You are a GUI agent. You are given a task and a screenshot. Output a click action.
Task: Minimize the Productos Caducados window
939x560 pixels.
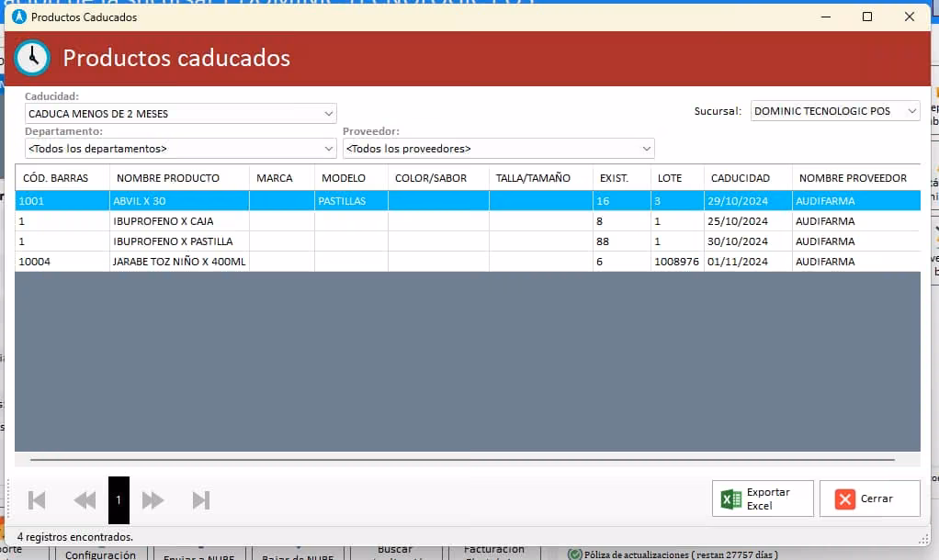click(826, 17)
